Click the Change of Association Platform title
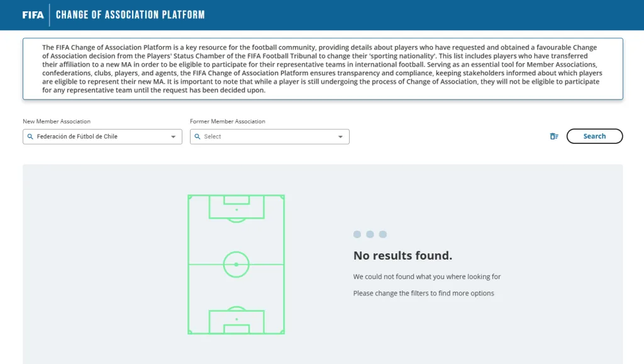This screenshot has height=364, width=644. coord(130,15)
